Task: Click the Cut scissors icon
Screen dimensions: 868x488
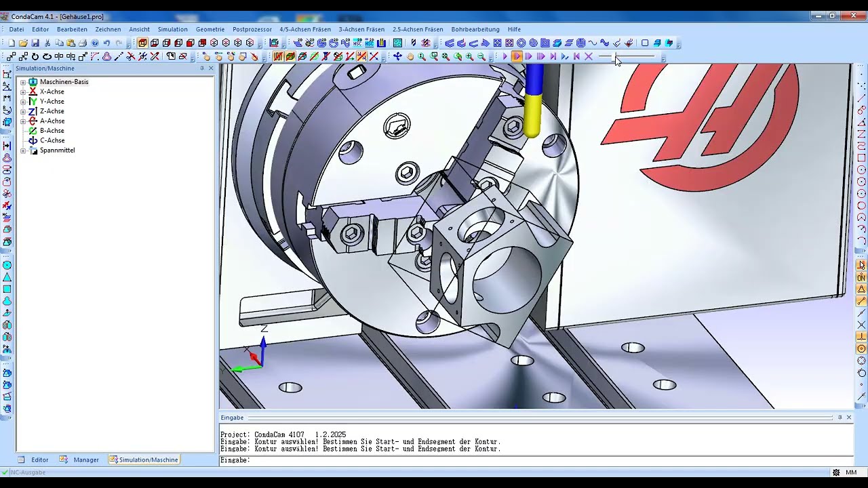Action: [47, 43]
